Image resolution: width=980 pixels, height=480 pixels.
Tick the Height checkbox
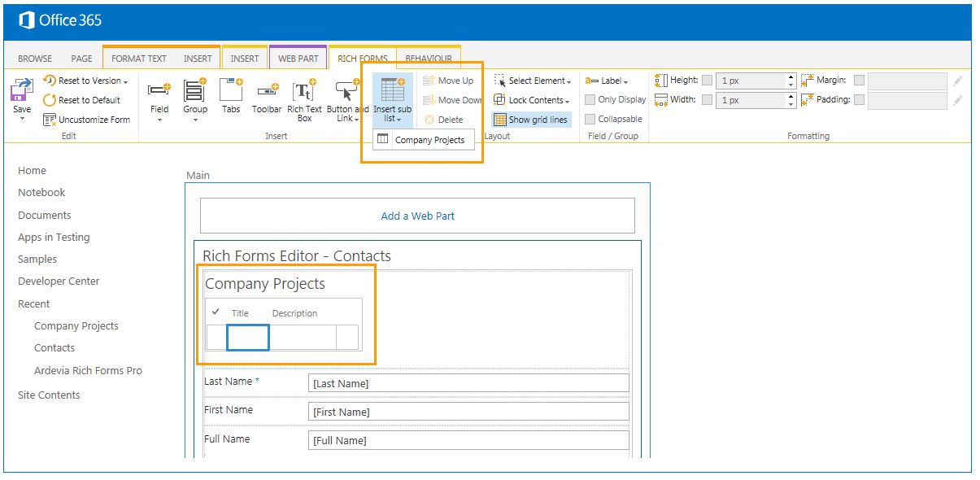(707, 80)
